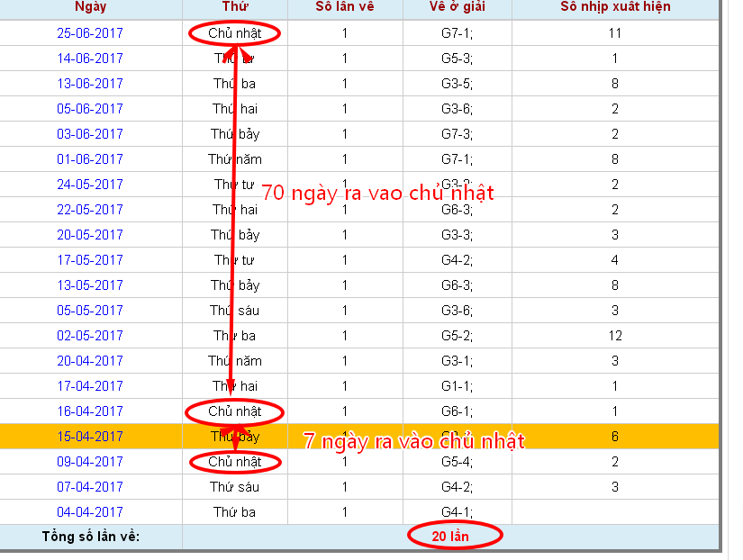Open the 25-06-2017 date link
This screenshot has height=560, width=743.
pyautogui.click(x=90, y=33)
